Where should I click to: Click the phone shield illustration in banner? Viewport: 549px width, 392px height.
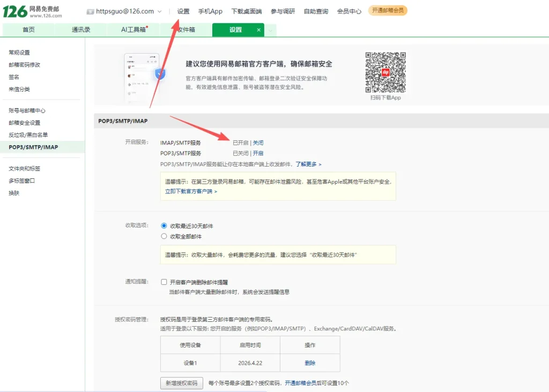[x=144, y=78]
